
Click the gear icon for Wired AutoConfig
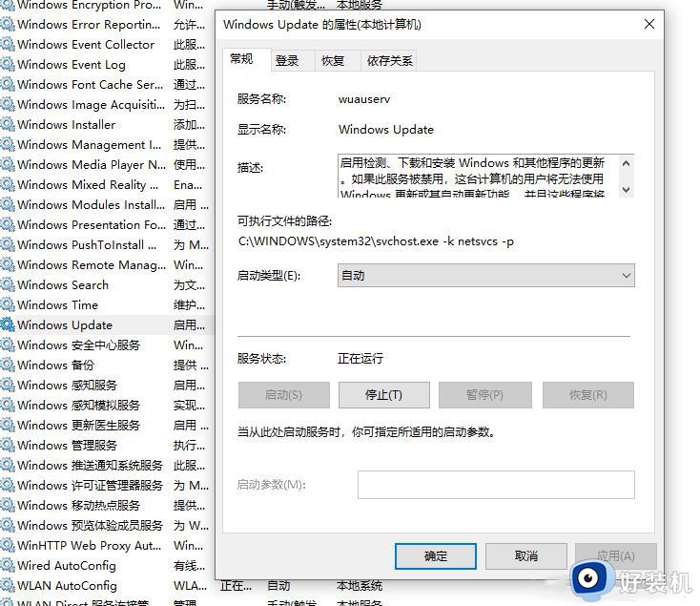click(x=8, y=565)
